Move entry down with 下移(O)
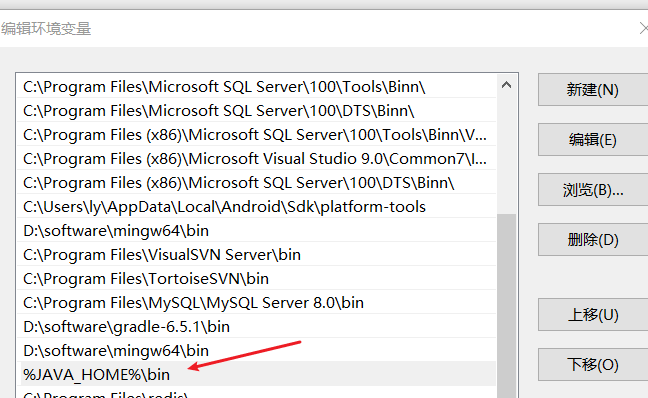The height and width of the screenshot is (398, 648). tap(593, 365)
